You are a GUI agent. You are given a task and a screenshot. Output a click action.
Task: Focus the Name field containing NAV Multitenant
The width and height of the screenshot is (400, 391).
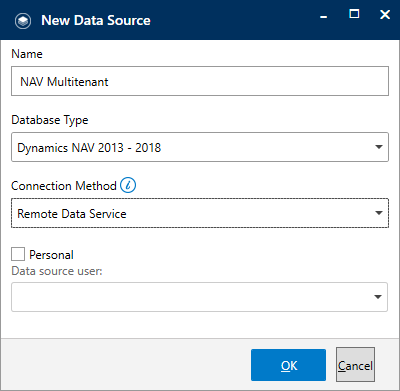200,81
